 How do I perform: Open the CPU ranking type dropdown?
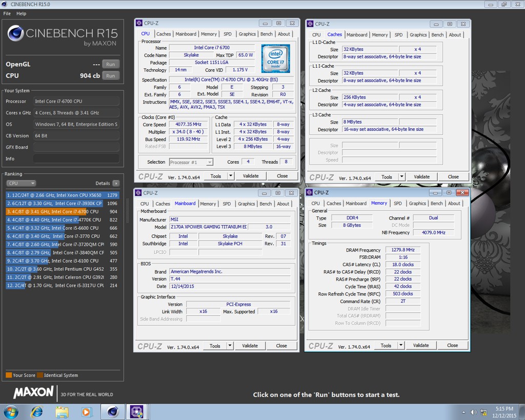21,183
